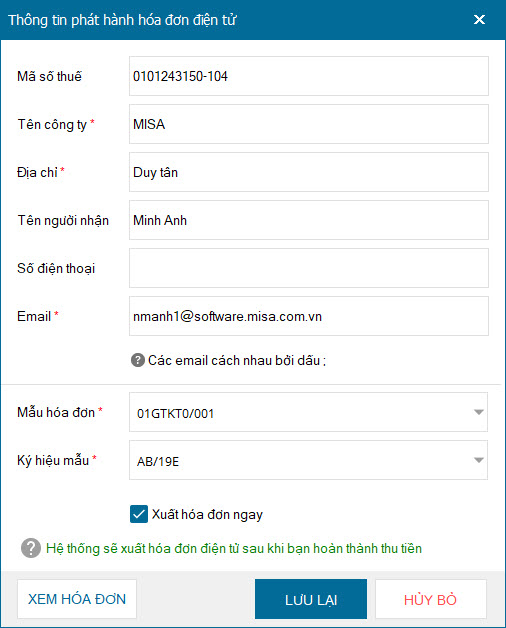Viewport: 506px width, 628px height.
Task: Save with the LƯU LẠI button
Action: [x=311, y=599]
